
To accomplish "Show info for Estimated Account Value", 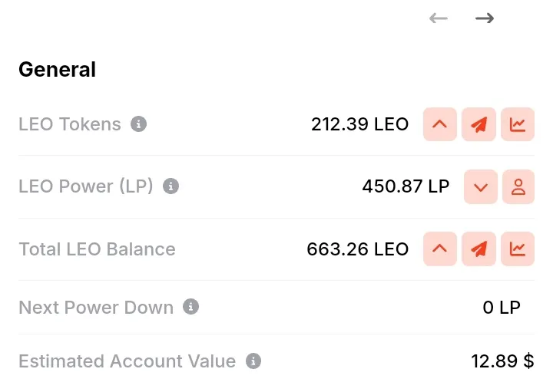I will (253, 361).
